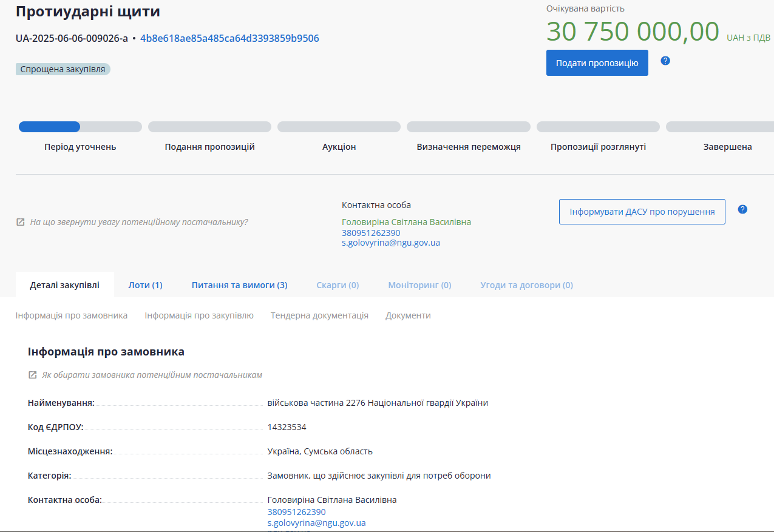
Task: Jump to Документи section
Action: pyautogui.click(x=408, y=315)
